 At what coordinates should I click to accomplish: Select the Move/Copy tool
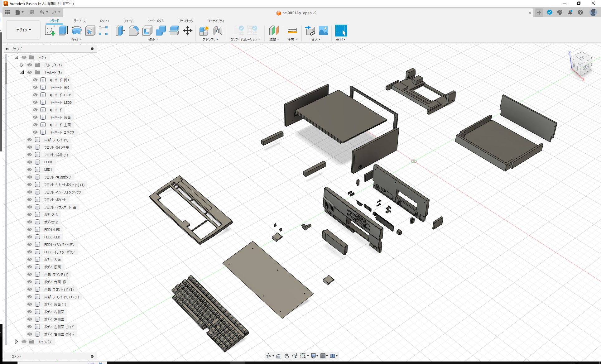click(188, 31)
